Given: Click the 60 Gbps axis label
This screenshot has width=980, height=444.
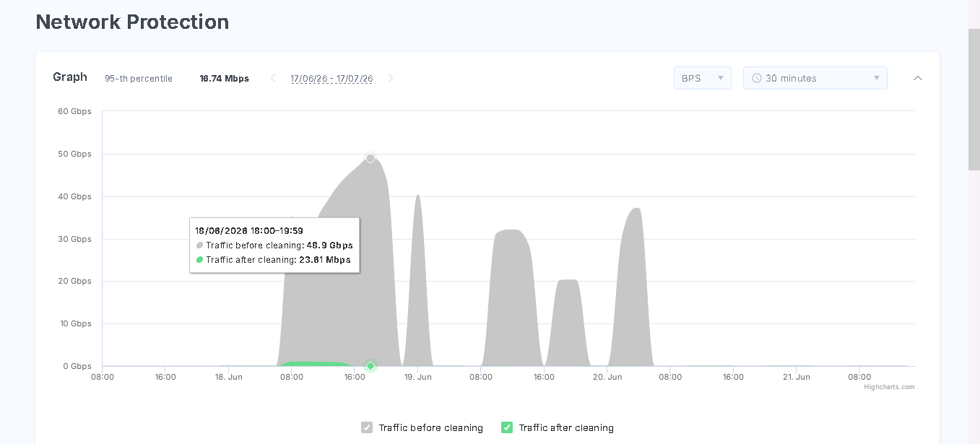Looking at the screenshot, I should pos(74,111).
